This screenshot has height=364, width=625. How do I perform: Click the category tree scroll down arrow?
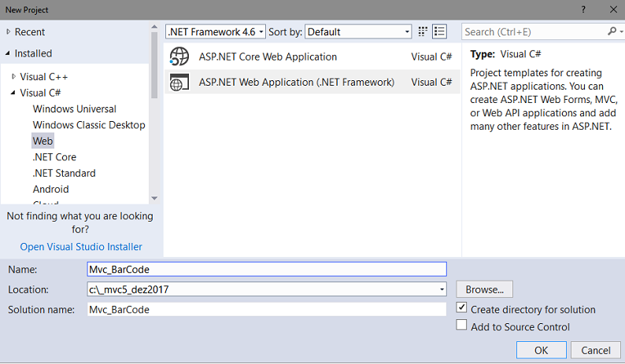[154, 198]
